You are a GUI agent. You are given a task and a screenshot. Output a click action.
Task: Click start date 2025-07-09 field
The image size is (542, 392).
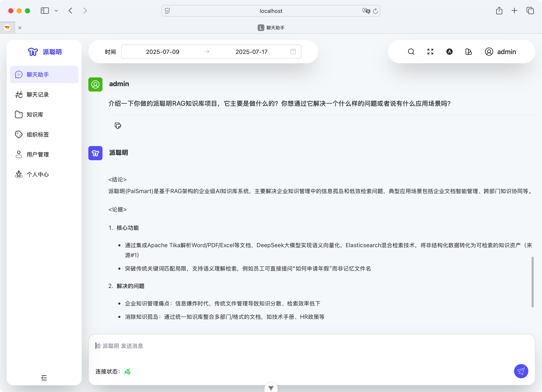(162, 52)
